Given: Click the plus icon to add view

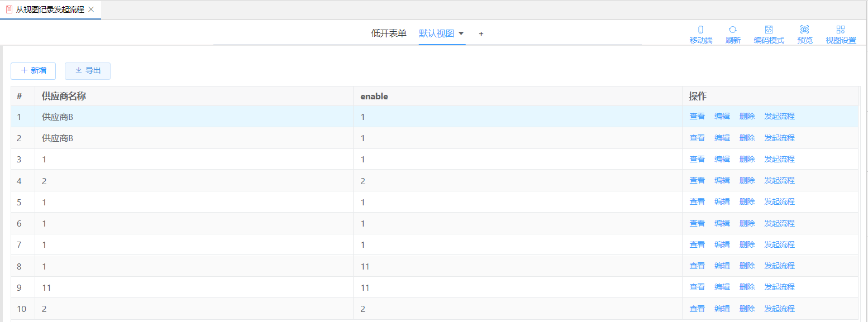Looking at the screenshot, I should 481,33.
